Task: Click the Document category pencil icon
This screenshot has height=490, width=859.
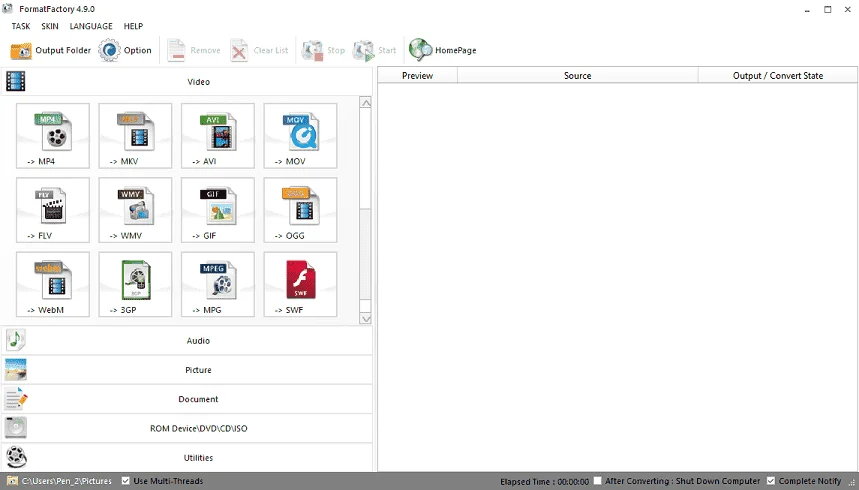Action: point(15,399)
